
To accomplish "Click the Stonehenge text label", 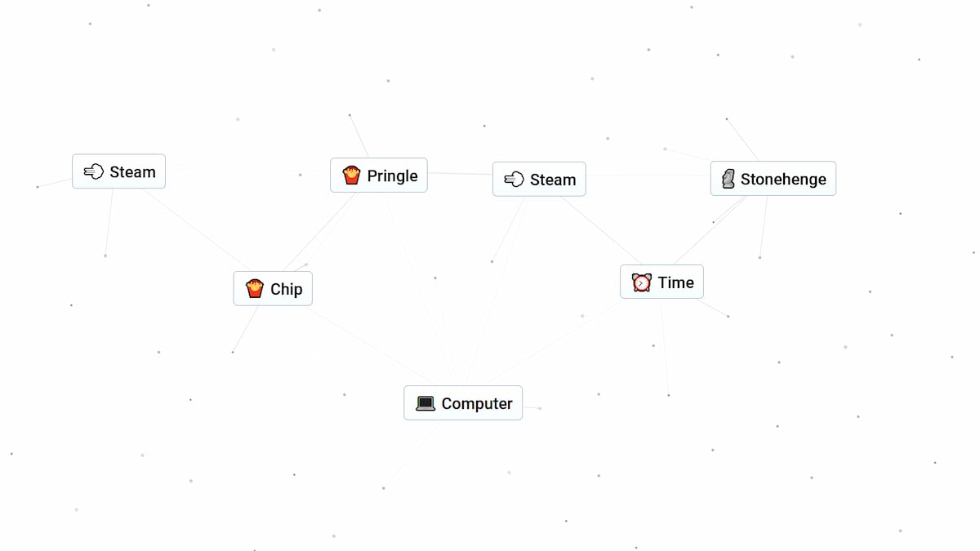I will [x=782, y=178].
